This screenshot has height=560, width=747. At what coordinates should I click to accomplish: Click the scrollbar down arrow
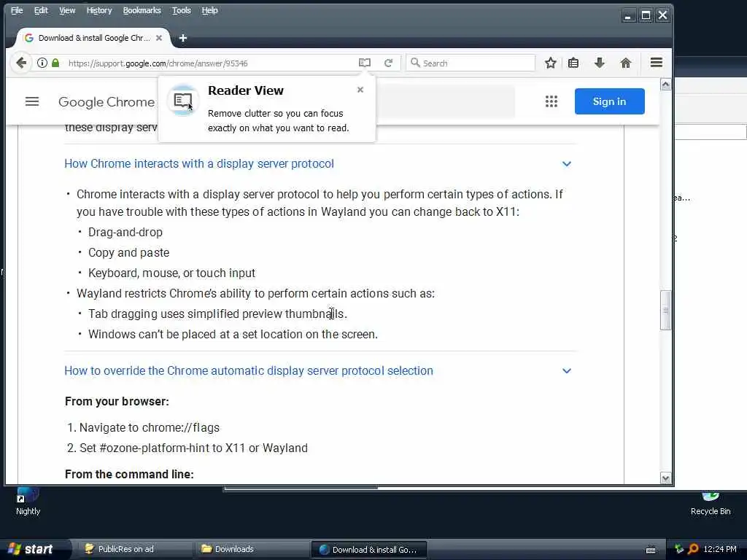(665, 478)
